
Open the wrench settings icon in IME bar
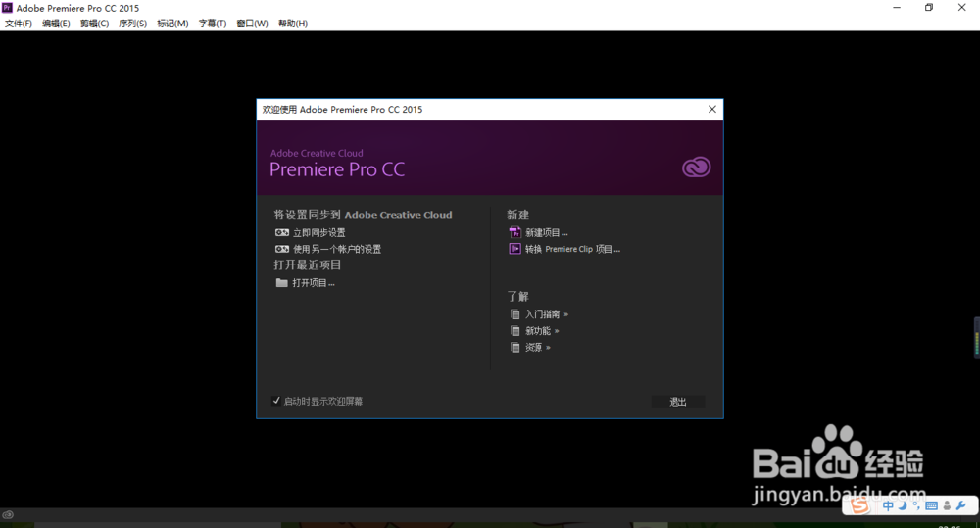point(961,506)
